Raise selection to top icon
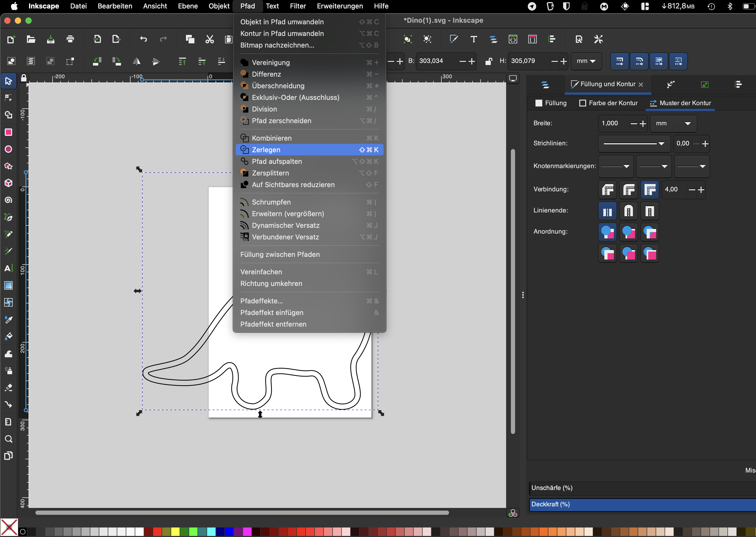Viewport: 756px width, 537px height. 182,61
